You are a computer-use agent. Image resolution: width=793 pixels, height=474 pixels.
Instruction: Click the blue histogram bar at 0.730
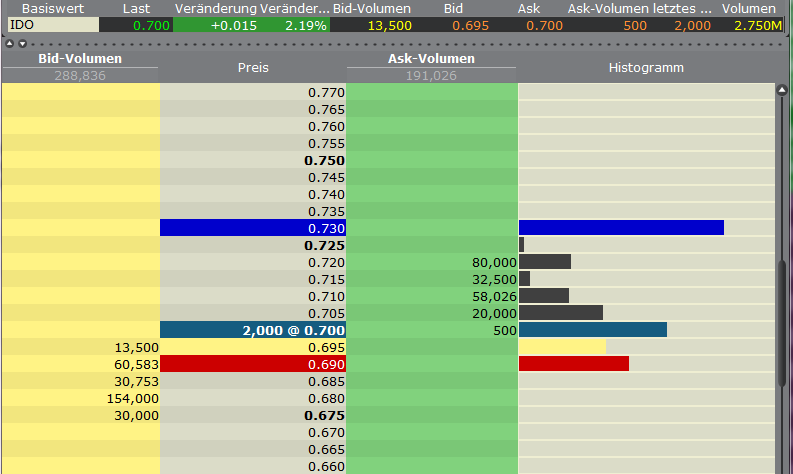tap(622, 228)
